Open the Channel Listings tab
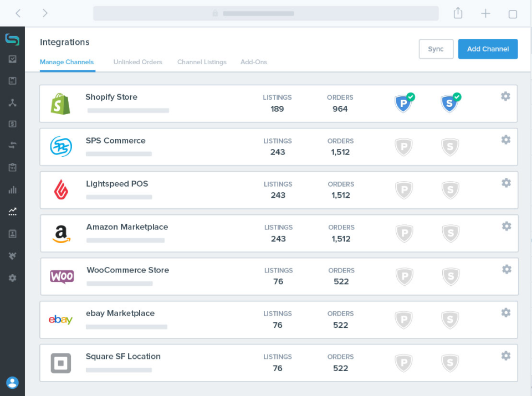This screenshot has width=532, height=396. coord(202,62)
